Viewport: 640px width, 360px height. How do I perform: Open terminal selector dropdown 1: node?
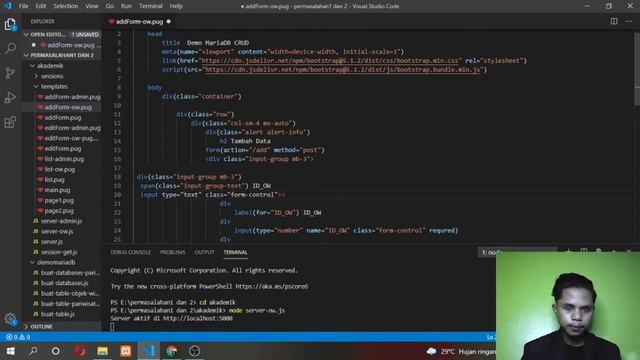tap(517, 252)
